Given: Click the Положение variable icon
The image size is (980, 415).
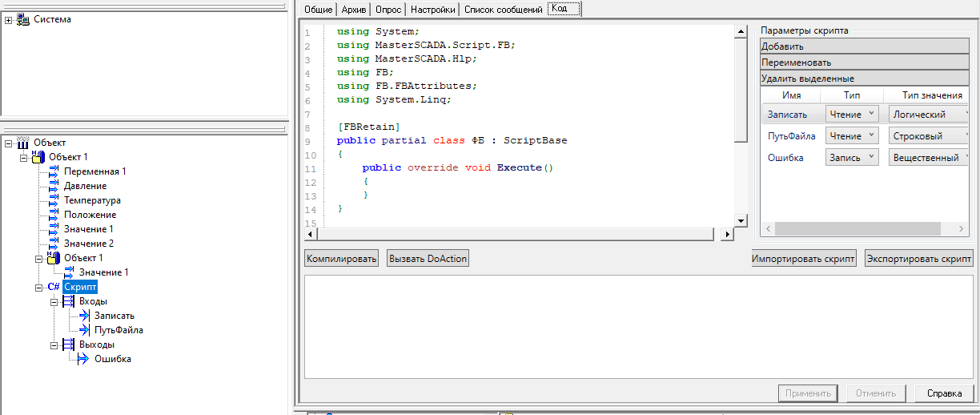Looking at the screenshot, I should coord(54,215).
